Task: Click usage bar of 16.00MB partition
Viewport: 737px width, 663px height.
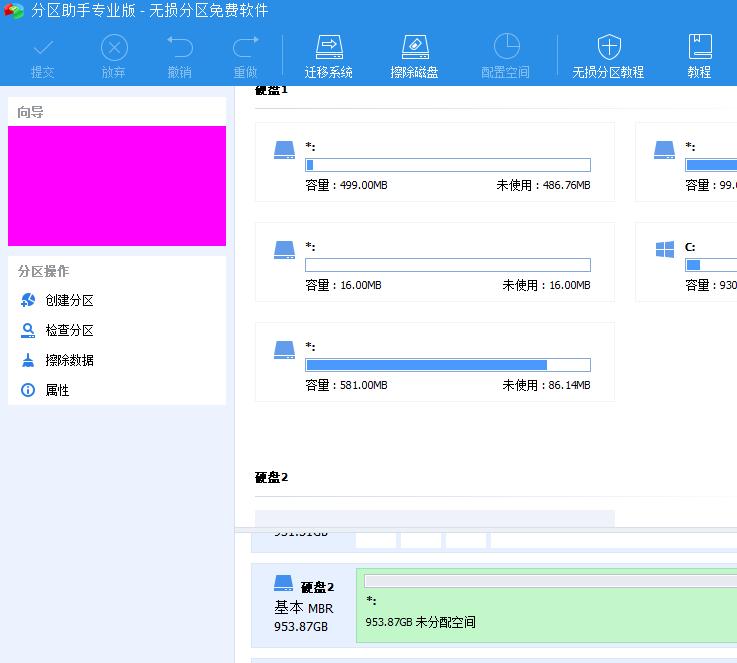Action: click(x=448, y=265)
